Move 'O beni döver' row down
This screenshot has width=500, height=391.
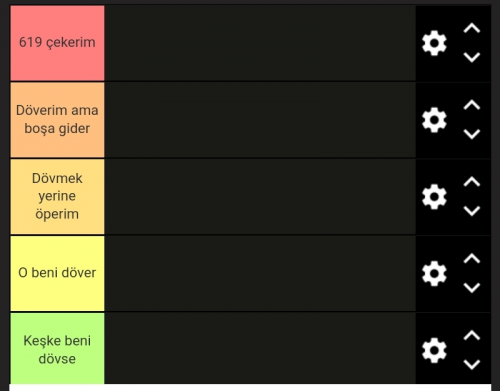[x=472, y=288]
